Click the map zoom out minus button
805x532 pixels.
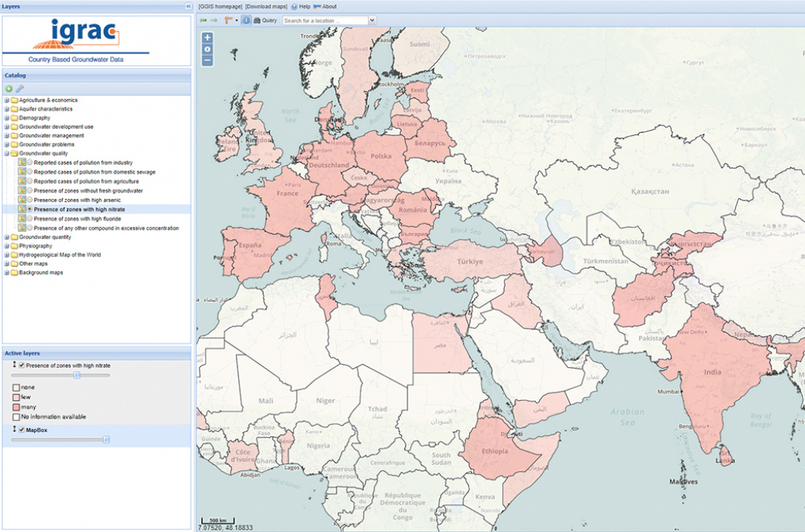[x=208, y=60]
